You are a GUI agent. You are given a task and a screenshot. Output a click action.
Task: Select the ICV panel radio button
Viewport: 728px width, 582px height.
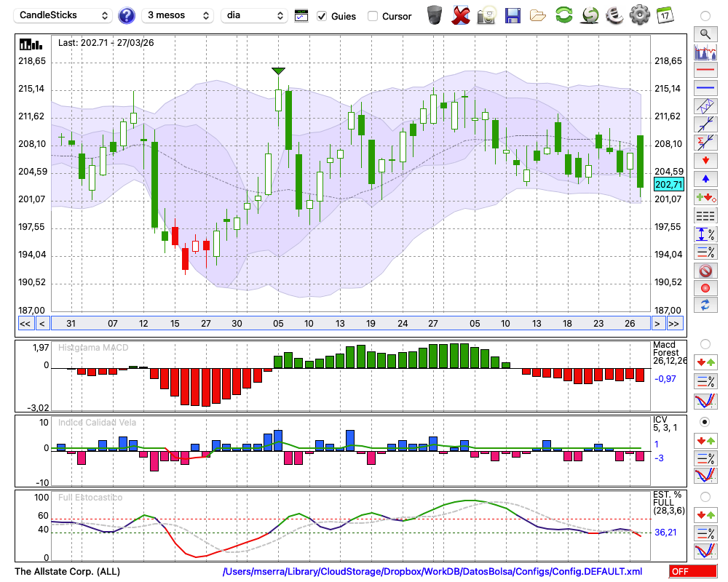[705, 423]
